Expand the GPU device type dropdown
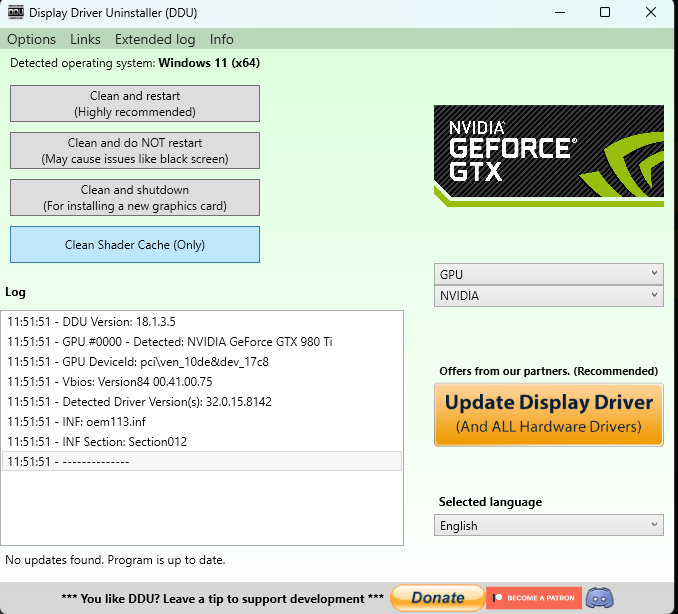678x614 pixels. point(549,274)
